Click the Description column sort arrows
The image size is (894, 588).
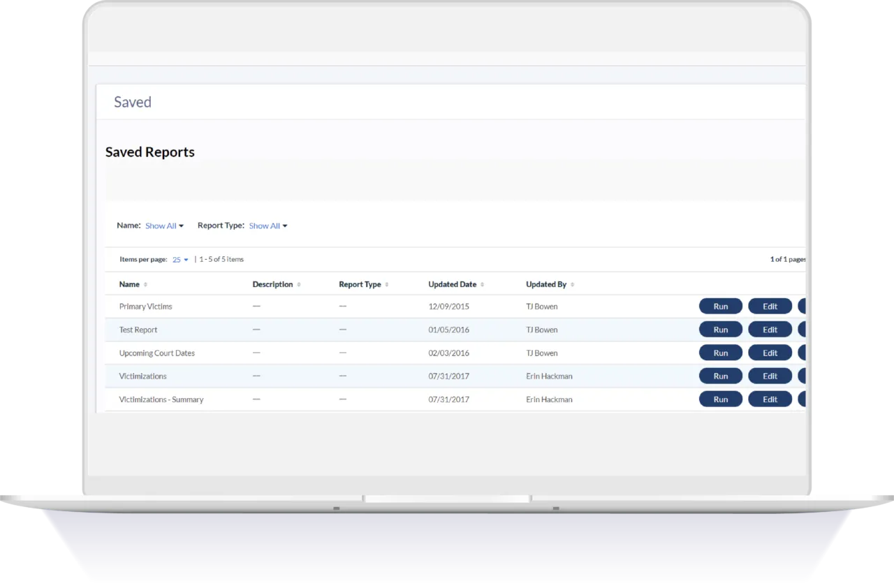(299, 285)
